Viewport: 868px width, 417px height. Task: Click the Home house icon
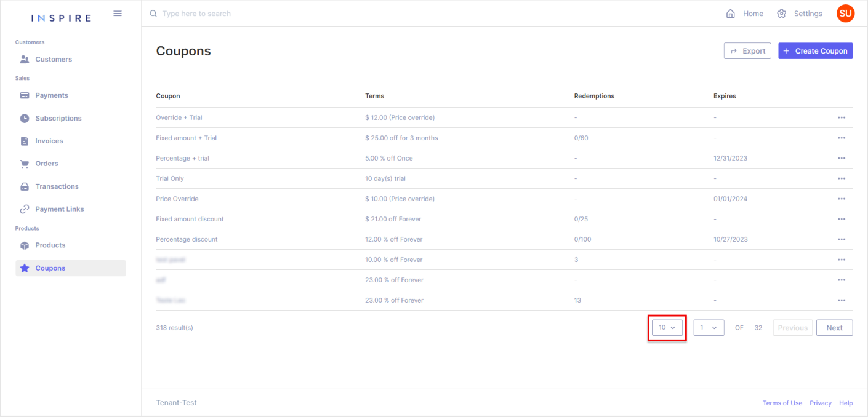pyautogui.click(x=731, y=14)
